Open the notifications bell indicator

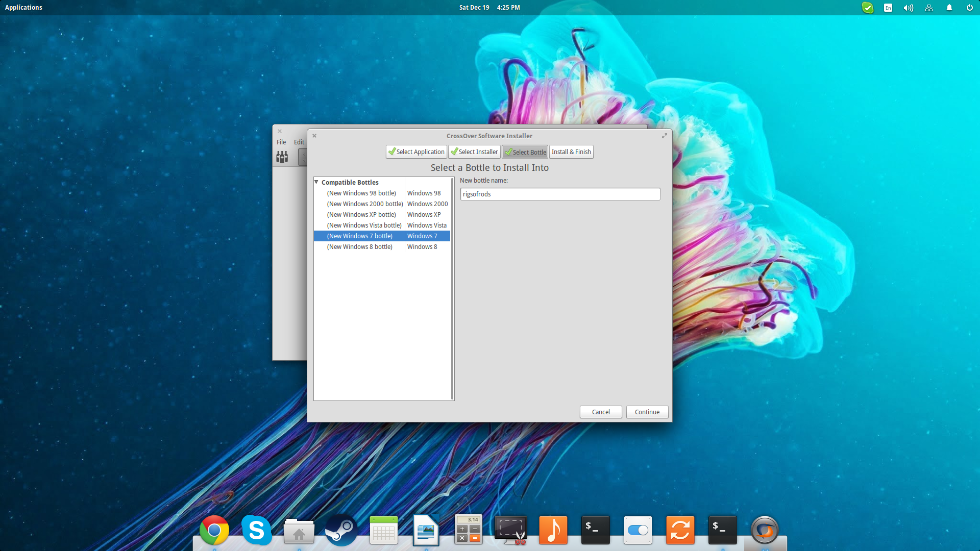[x=949, y=8]
